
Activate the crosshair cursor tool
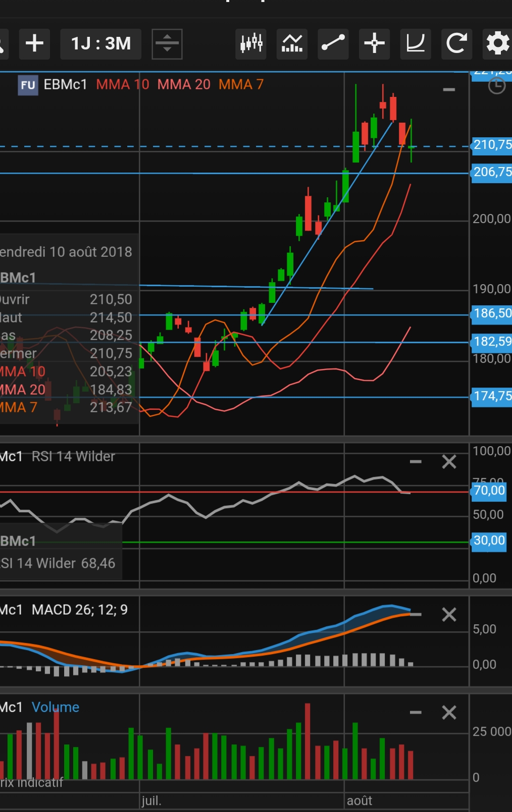point(374,44)
